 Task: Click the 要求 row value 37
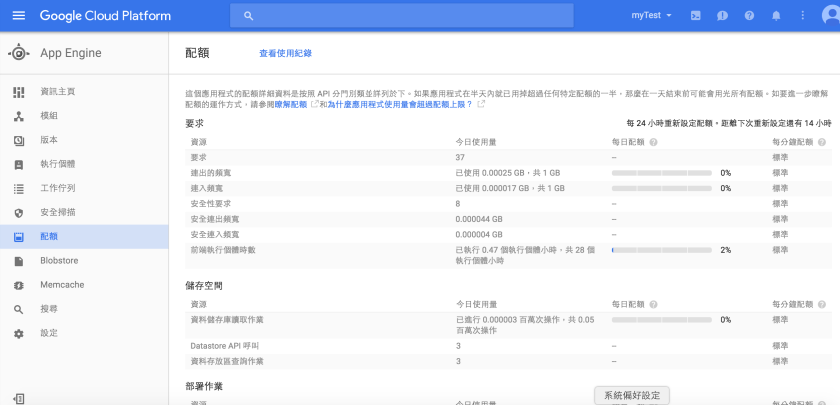[460, 158]
